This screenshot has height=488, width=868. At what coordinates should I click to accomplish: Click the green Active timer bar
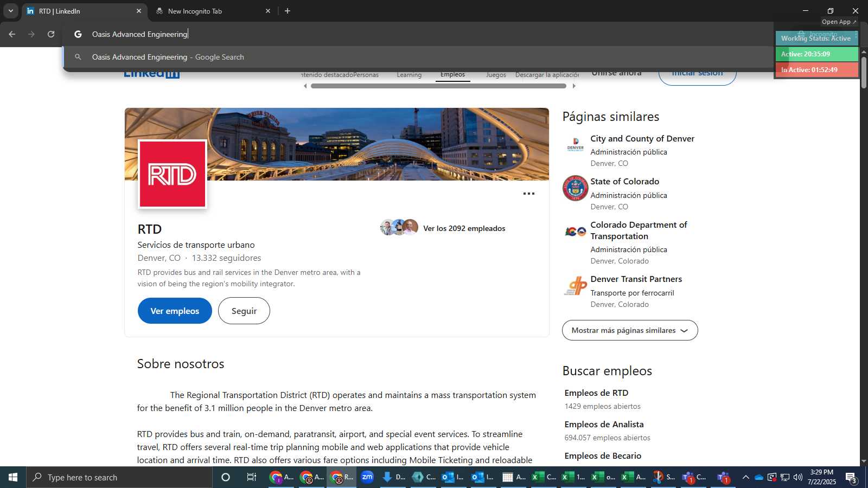point(816,54)
